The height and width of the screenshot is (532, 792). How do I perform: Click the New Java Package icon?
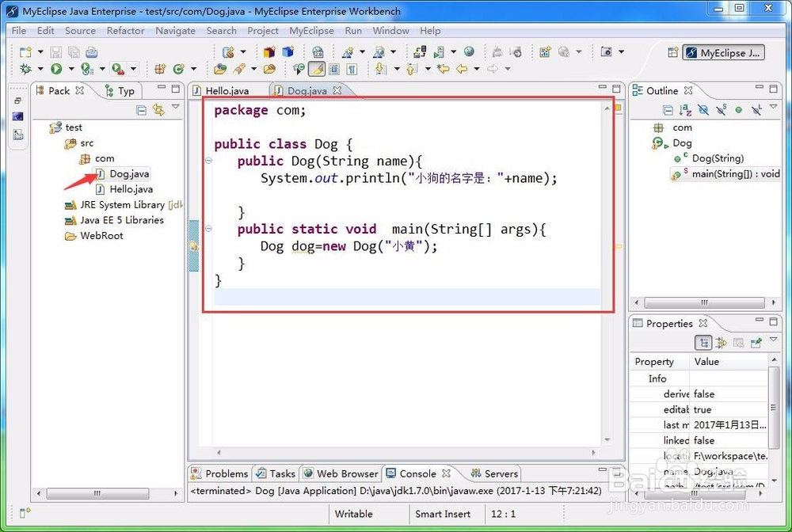160,69
